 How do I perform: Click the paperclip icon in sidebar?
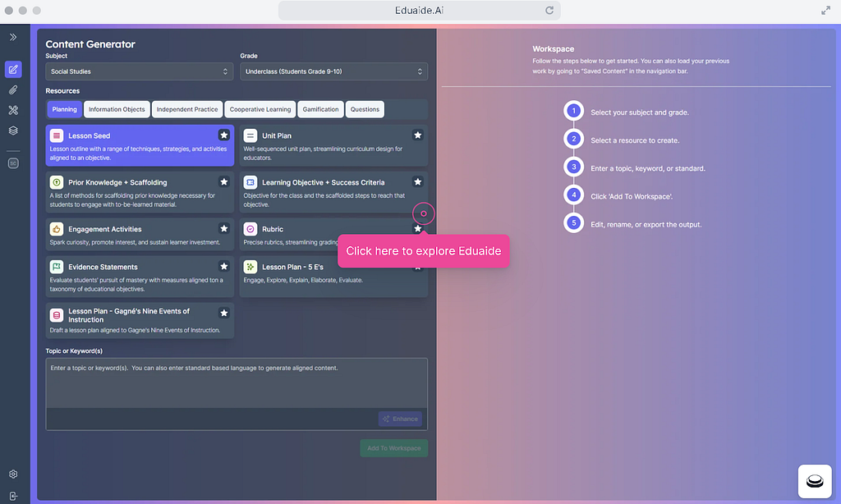point(13,89)
